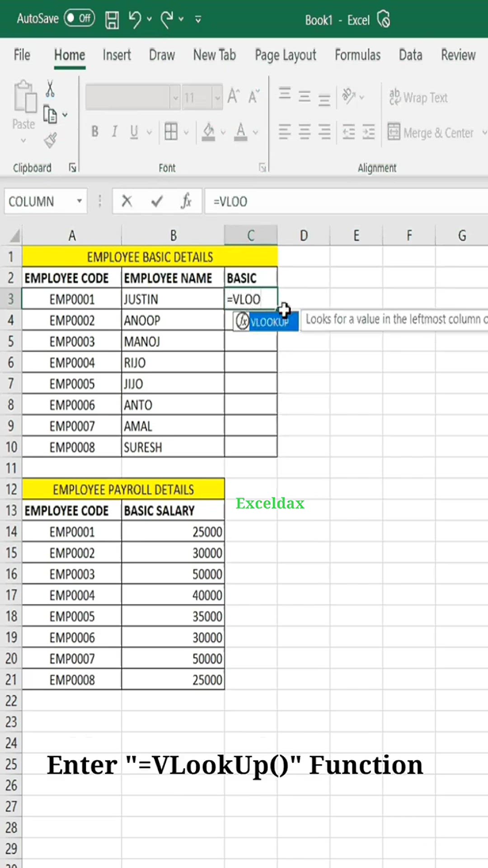Viewport: 488px width, 868px height.
Task: Click Align Right icon
Action: click(324, 132)
